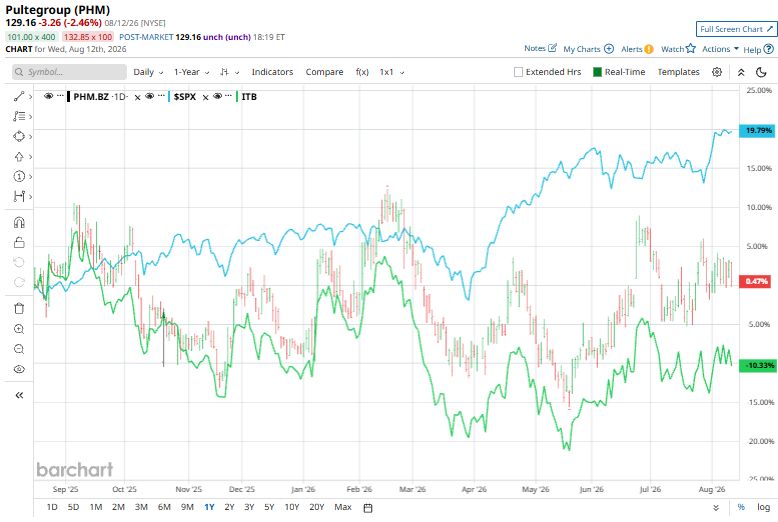Open ITB series options ellipsis

(x=229, y=96)
